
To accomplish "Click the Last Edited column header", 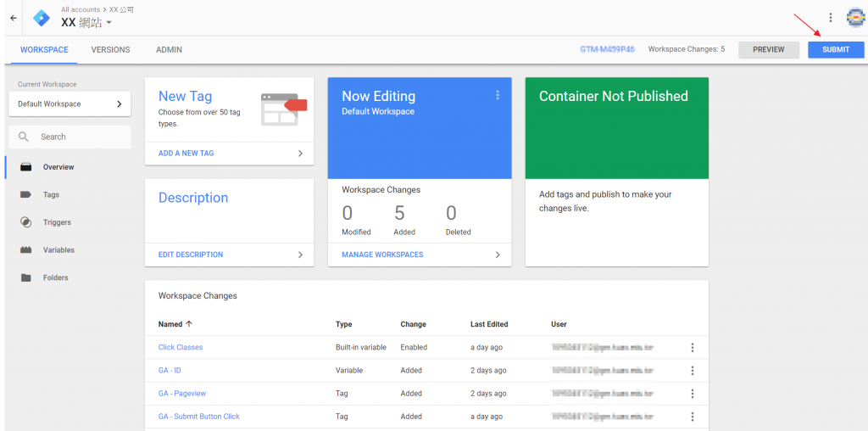I will click(489, 324).
